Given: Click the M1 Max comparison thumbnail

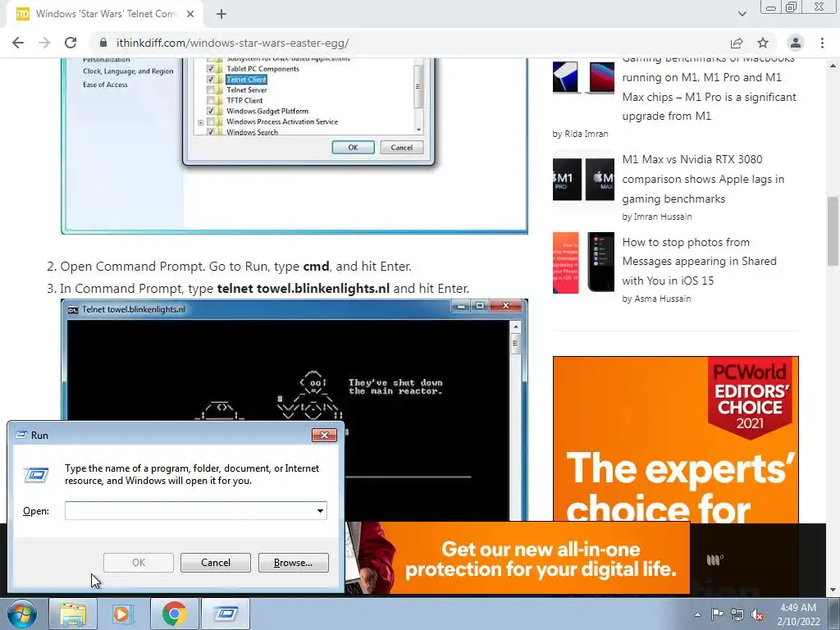Looking at the screenshot, I should (x=583, y=180).
